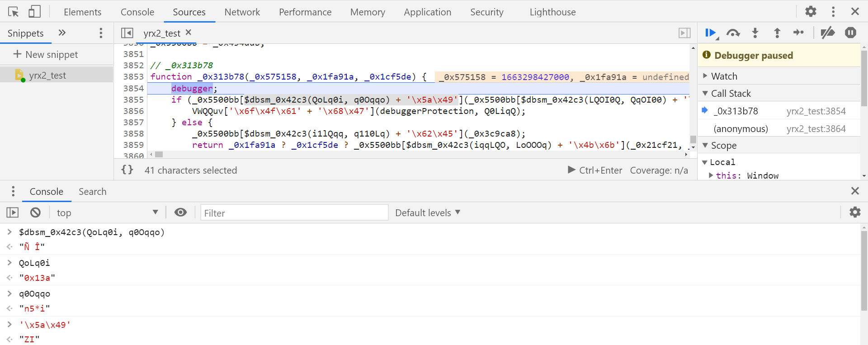Click console result "n5*i"

pos(34,308)
